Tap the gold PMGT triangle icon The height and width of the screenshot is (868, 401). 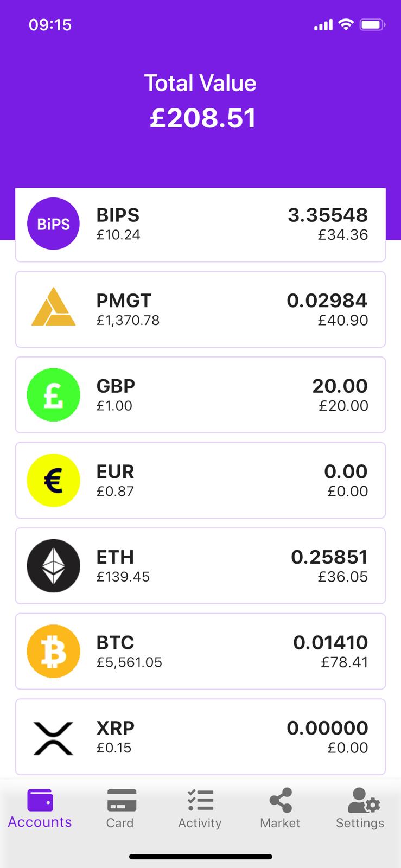point(53,309)
